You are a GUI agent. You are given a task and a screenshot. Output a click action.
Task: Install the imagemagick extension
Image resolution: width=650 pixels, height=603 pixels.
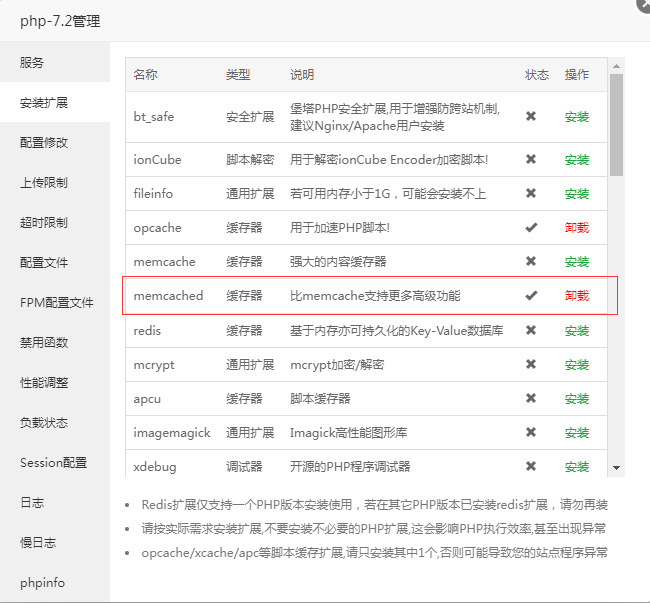click(577, 433)
